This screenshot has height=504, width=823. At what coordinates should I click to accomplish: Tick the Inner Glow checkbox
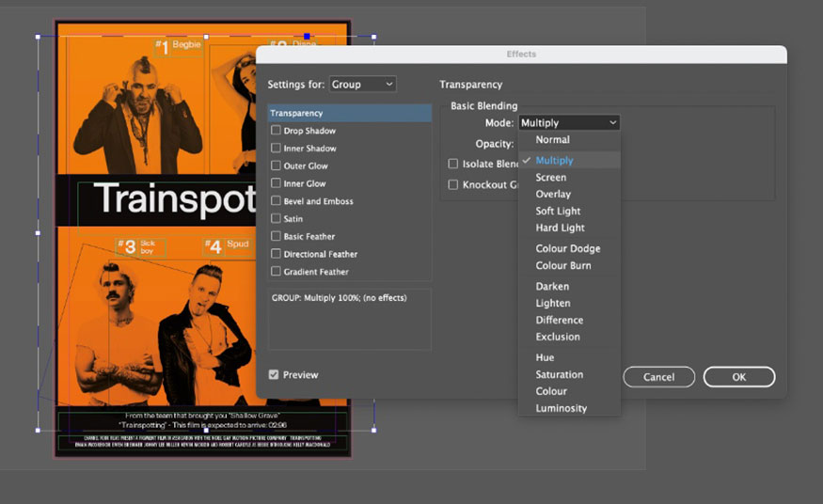click(276, 183)
